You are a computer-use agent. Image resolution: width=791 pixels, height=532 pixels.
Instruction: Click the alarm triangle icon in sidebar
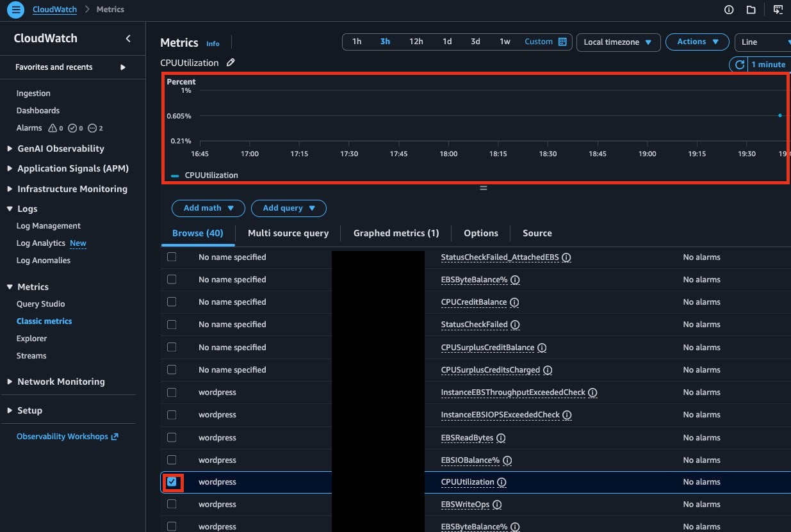[53, 128]
